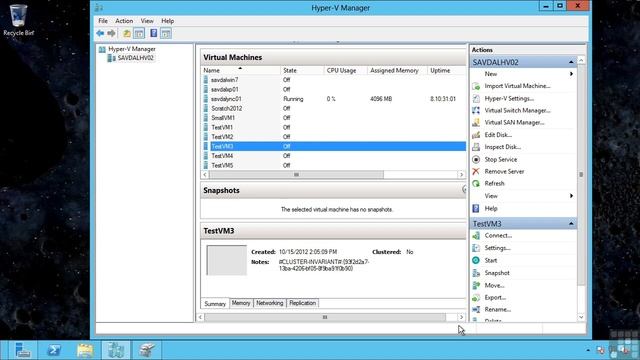
Task: Click the Inspect Disk icon
Action: tap(476, 147)
